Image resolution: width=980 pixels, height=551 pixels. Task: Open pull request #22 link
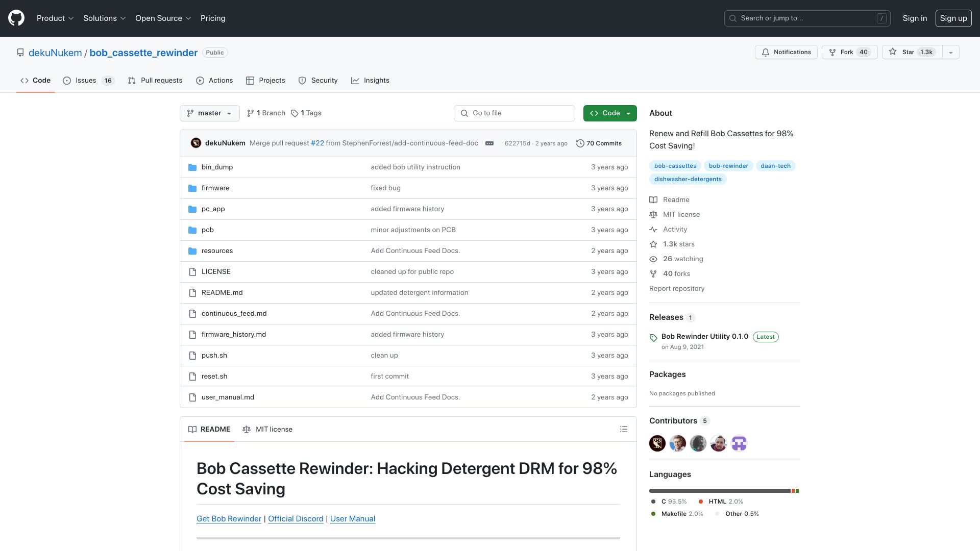317,143
